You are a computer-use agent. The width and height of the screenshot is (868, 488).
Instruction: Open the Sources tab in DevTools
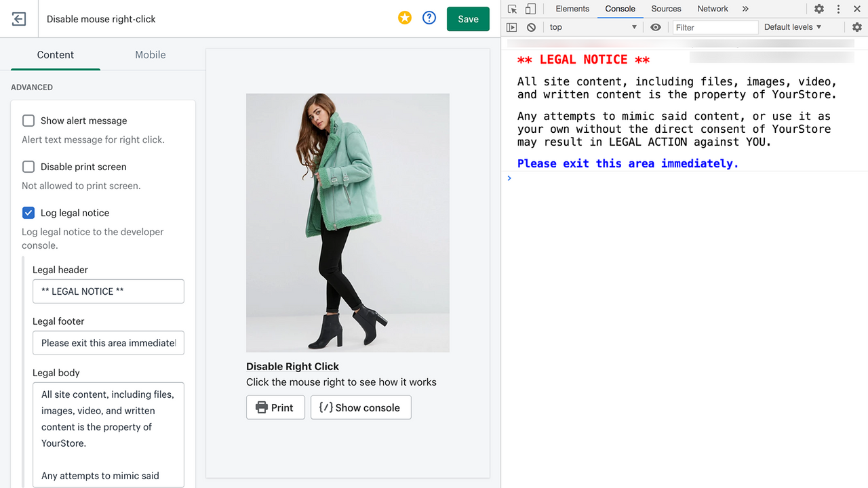coord(666,9)
